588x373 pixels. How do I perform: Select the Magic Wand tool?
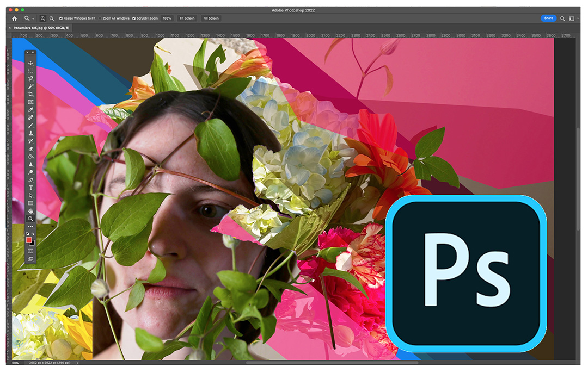[x=30, y=86]
